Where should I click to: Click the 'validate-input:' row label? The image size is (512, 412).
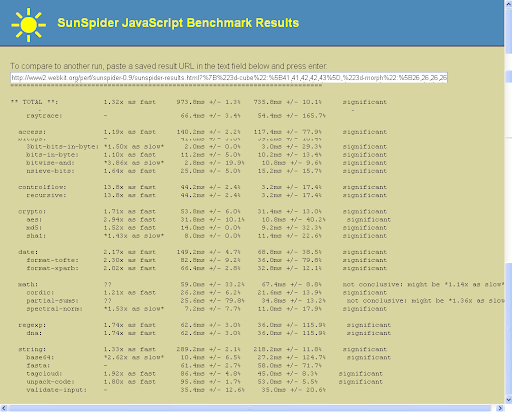pyautogui.click(x=57, y=390)
